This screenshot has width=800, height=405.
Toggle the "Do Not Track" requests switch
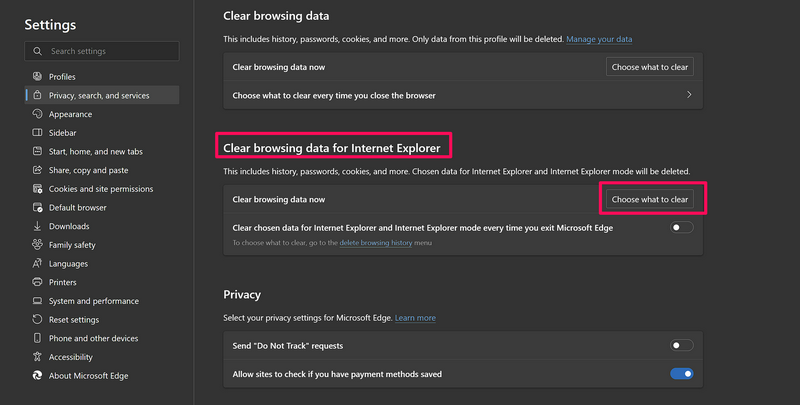click(x=681, y=345)
